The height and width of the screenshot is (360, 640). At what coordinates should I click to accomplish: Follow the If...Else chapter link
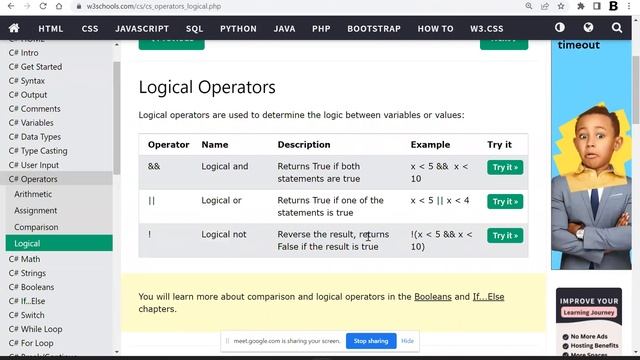(x=488, y=297)
